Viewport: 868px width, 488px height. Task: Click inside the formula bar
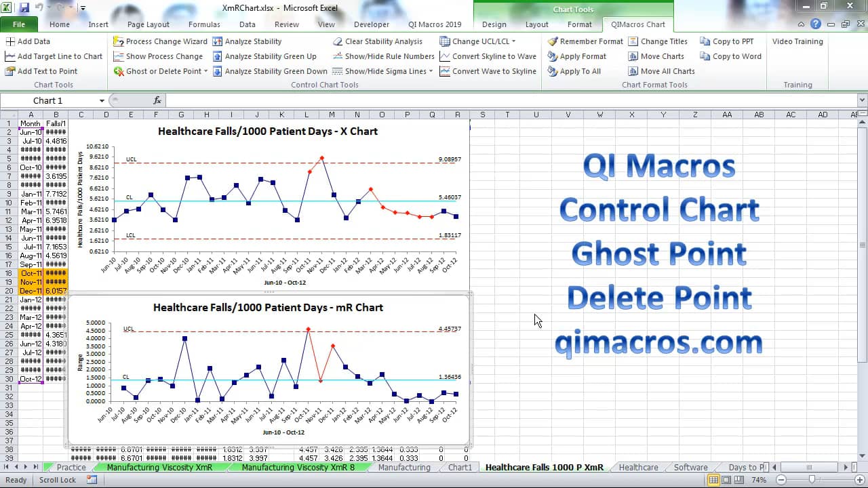[x=511, y=100]
